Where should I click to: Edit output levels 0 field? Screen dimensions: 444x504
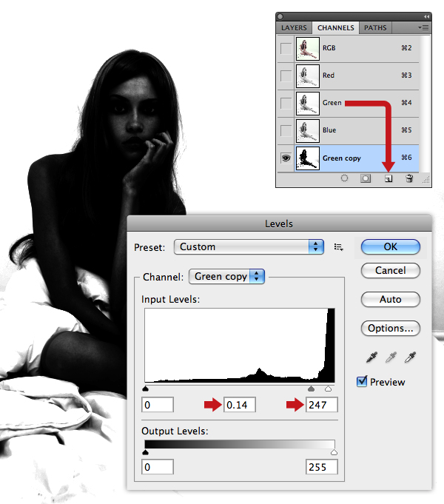pyautogui.click(x=158, y=467)
